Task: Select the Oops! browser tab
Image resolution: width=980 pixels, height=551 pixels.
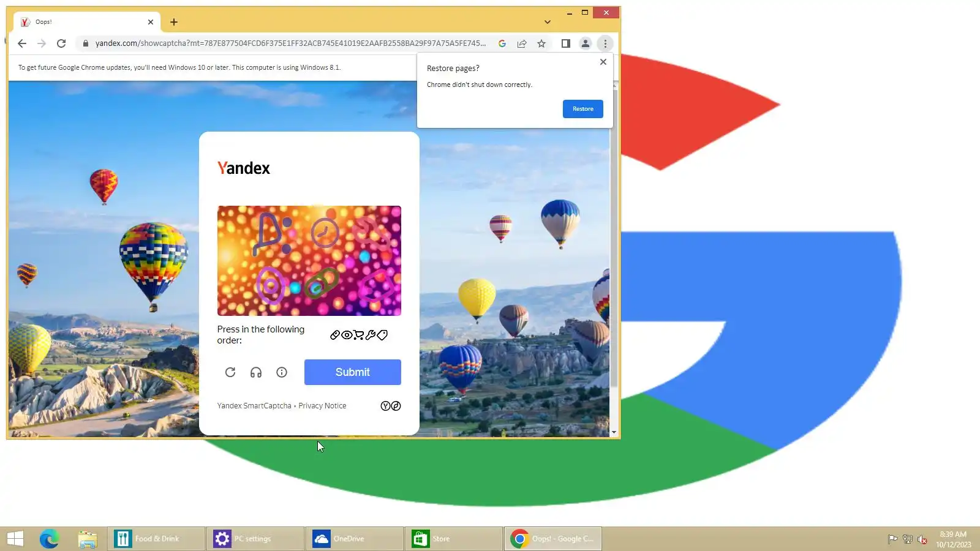Action: [87, 22]
